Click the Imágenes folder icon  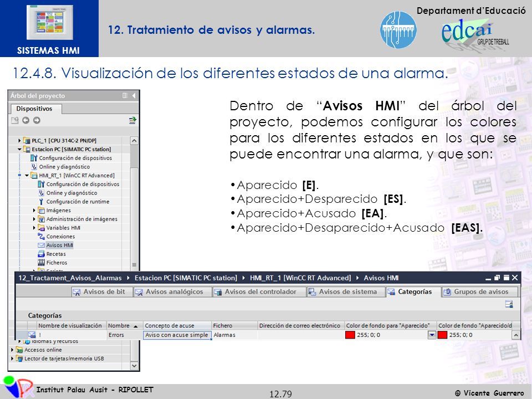tap(41, 211)
